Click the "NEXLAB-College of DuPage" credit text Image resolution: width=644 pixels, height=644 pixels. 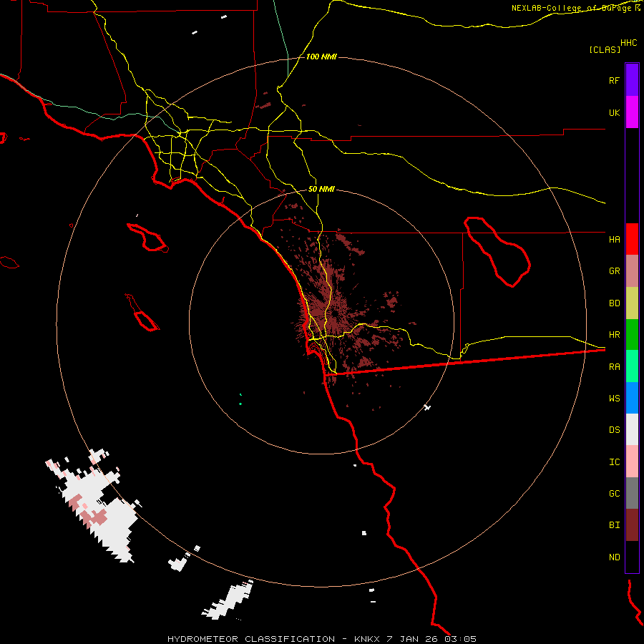(x=571, y=8)
